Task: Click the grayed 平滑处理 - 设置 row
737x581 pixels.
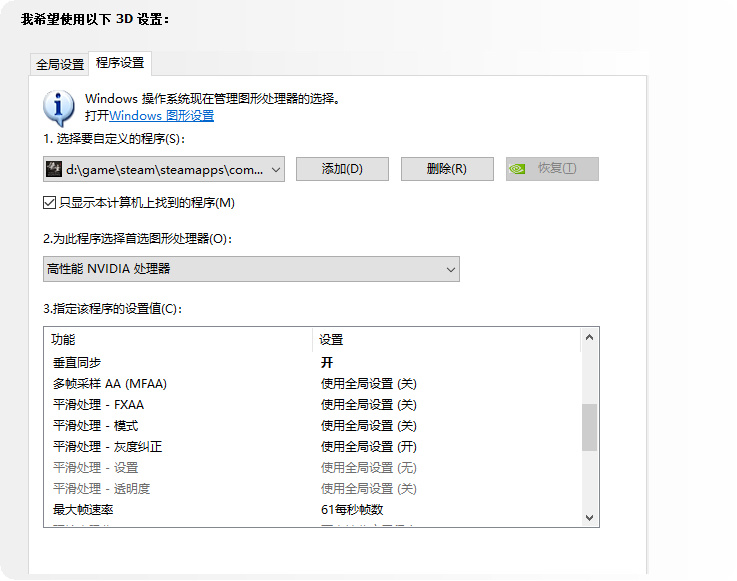Action: pos(312,468)
